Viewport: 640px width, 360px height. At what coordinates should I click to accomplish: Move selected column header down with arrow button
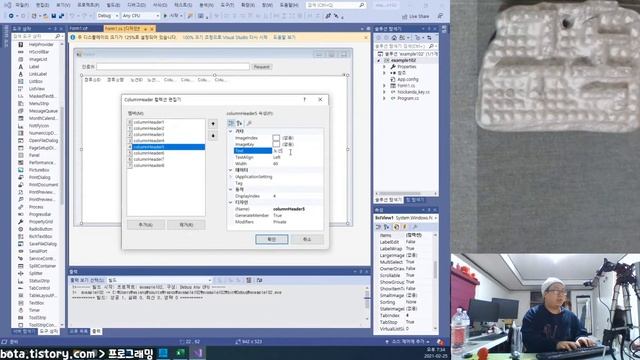(213, 136)
